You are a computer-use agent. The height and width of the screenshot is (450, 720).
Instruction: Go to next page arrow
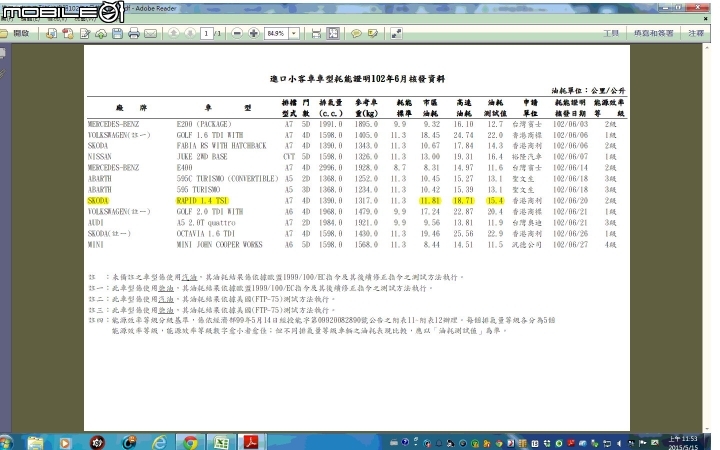coord(190,33)
